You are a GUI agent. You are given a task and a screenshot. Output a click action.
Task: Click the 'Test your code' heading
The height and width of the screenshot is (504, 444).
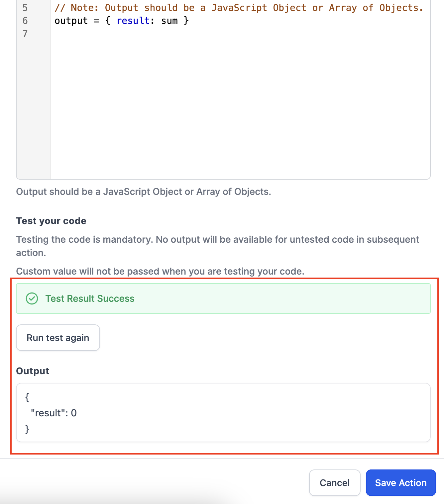pyautogui.click(x=51, y=221)
